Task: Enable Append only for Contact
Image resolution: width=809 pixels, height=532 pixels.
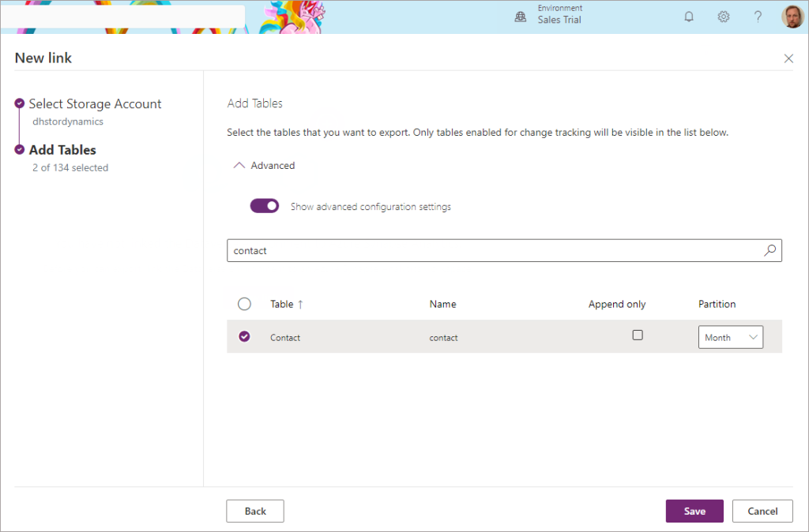Action: point(638,335)
